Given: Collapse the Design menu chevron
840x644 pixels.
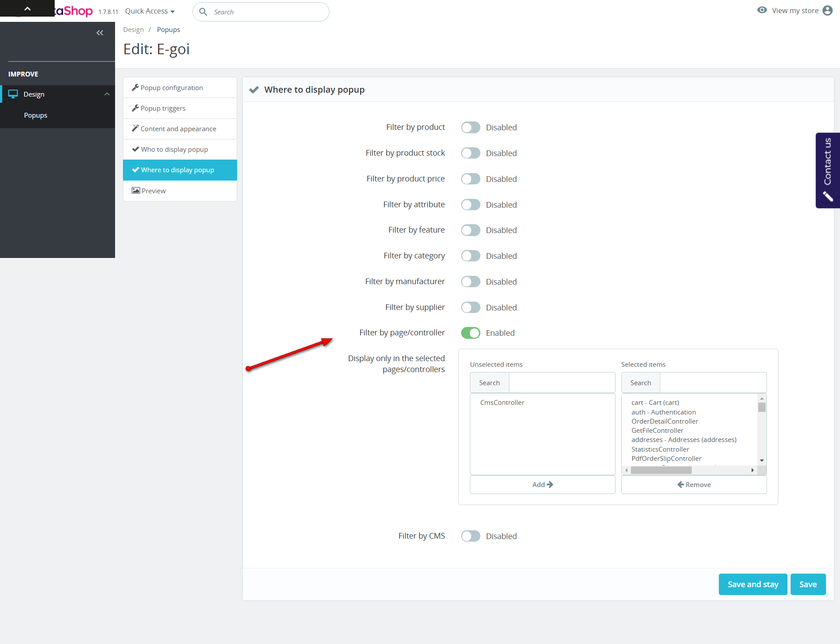Looking at the screenshot, I should click(107, 94).
